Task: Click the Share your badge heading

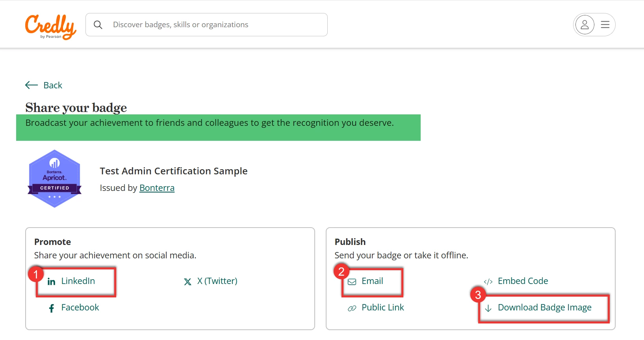Action: point(76,107)
